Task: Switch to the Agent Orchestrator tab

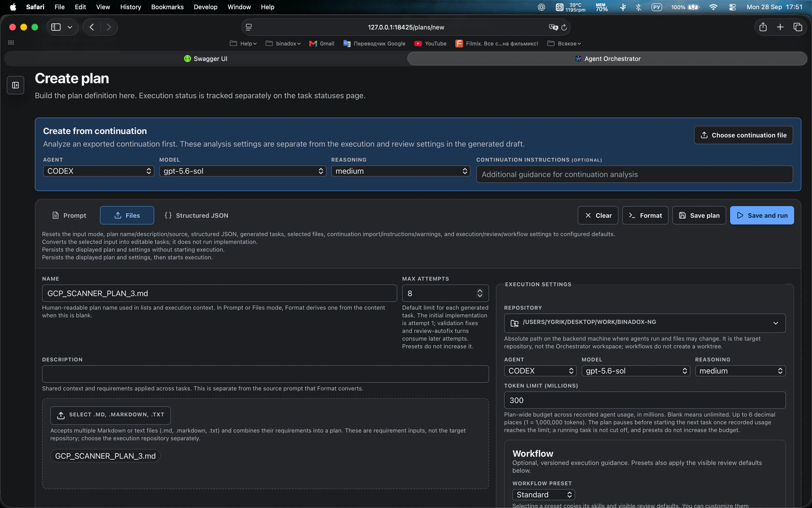Action: tap(607, 59)
